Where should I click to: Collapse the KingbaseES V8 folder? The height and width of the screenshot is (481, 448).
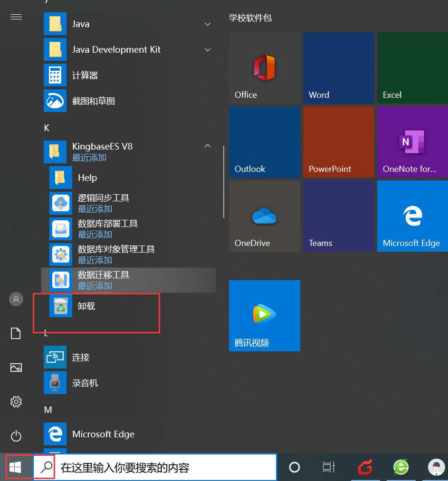tap(208, 146)
